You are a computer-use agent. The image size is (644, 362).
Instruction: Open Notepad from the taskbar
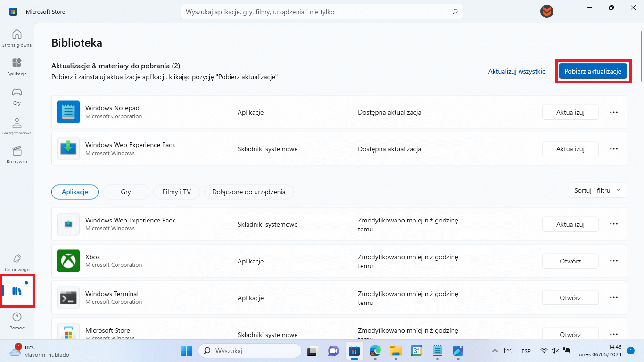coord(437,351)
